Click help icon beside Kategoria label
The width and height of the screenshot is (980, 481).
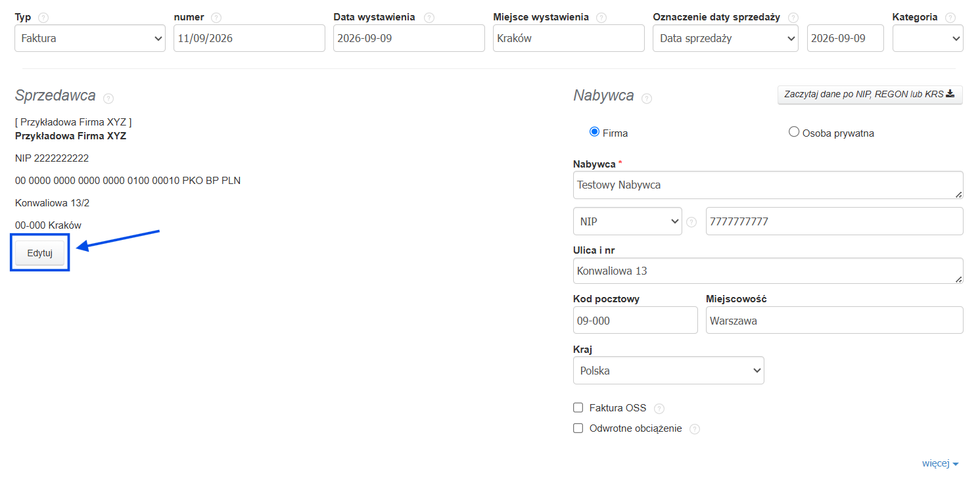tap(950, 18)
